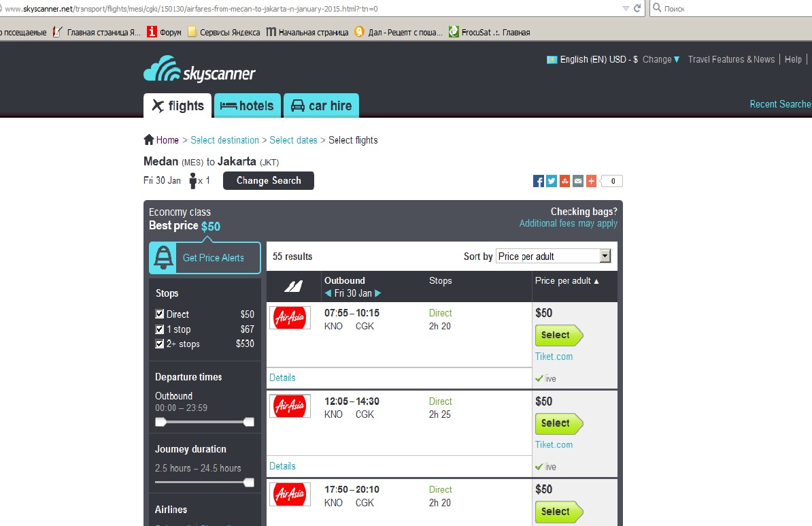Go to next day outbound arrow
812x526 pixels.
pyautogui.click(x=378, y=293)
